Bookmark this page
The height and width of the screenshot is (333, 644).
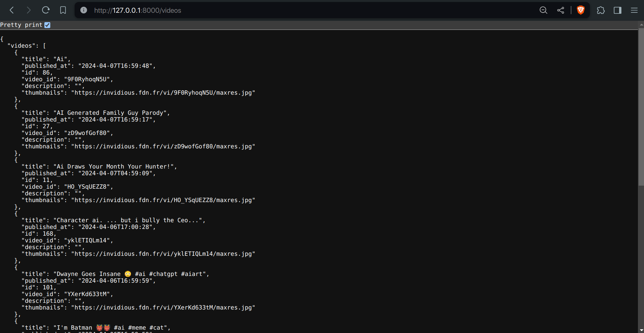click(63, 10)
